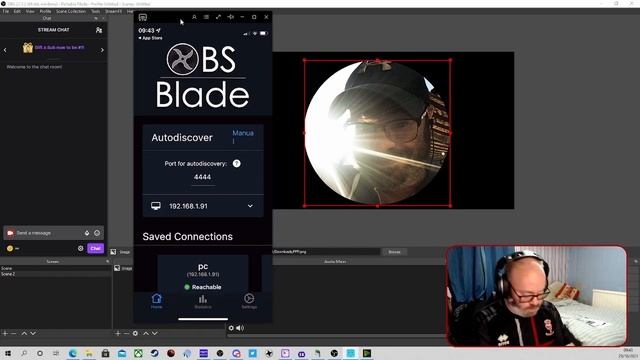Open OBS File menu

tap(6, 11)
